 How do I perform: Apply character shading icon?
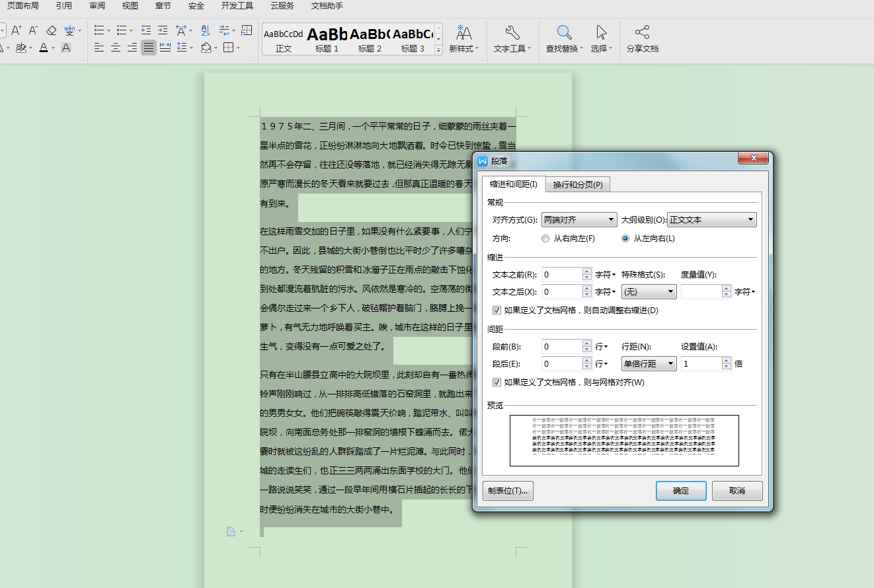[66, 48]
